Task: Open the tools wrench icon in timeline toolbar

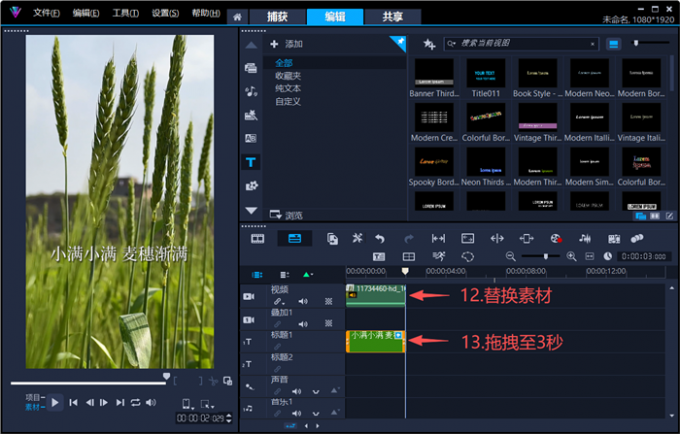Action: [357, 238]
